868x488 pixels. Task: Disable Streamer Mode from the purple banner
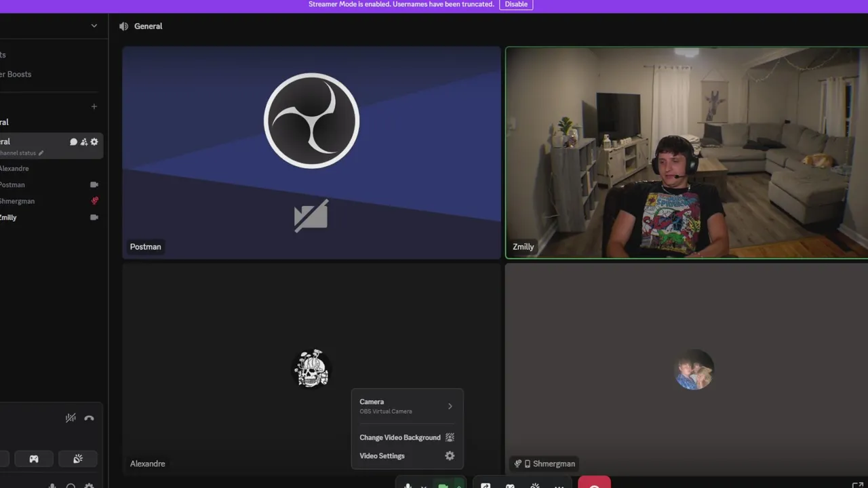[x=516, y=4]
